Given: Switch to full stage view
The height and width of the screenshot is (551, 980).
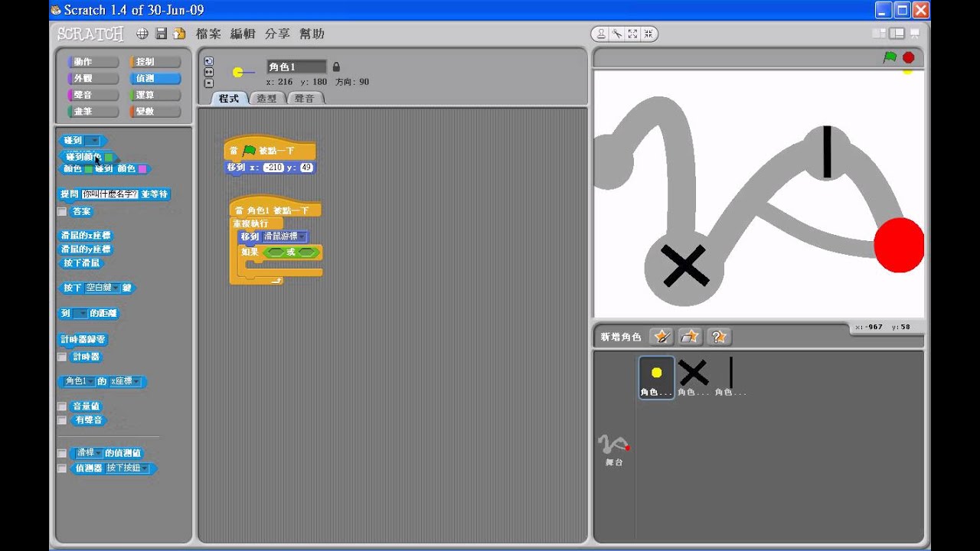Looking at the screenshot, I should (x=897, y=34).
